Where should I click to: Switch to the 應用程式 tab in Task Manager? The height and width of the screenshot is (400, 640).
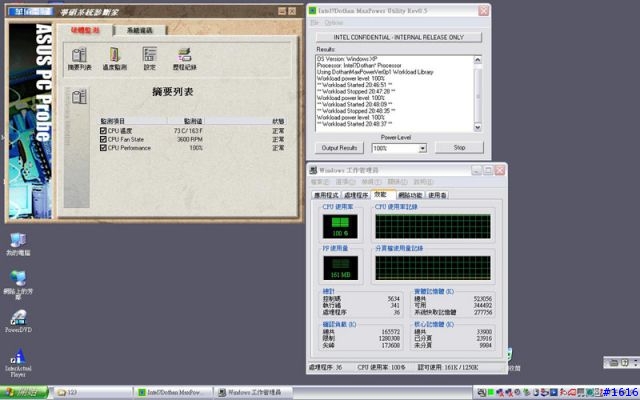(x=326, y=196)
